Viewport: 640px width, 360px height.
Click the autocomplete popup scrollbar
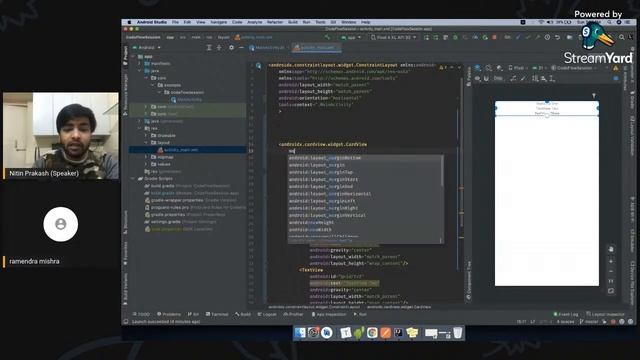(442, 170)
